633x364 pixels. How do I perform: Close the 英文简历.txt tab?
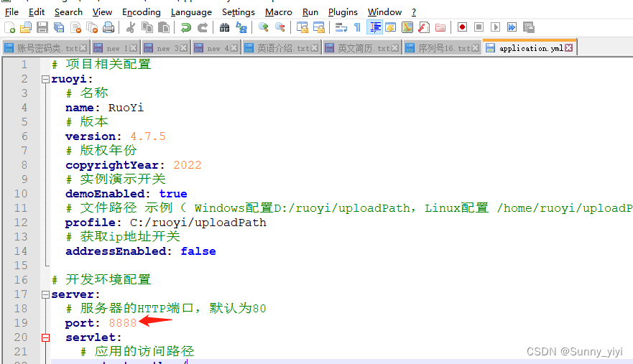pyautogui.click(x=395, y=48)
